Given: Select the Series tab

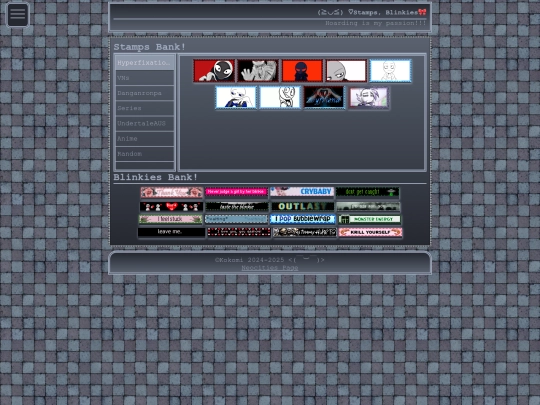Looking at the screenshot, I should [145, 108].
